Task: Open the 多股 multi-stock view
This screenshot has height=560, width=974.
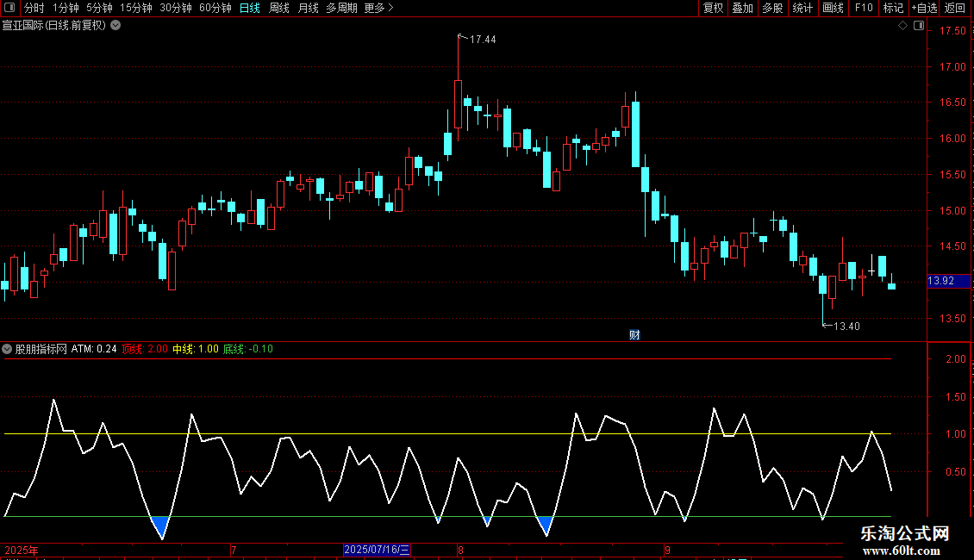Action: (772, 8)
